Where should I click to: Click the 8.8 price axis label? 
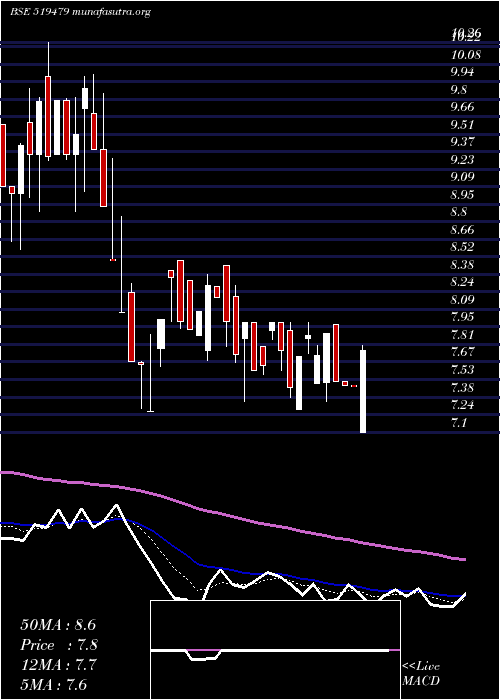coord(459,212)
